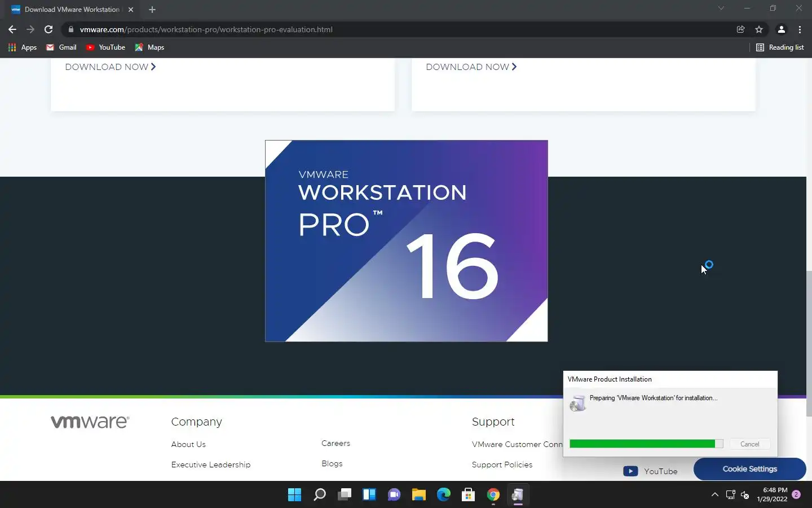Click the right DOWNLOAD NOW link
The height and width of the screenshot is (508, 812).
[471, 67]
